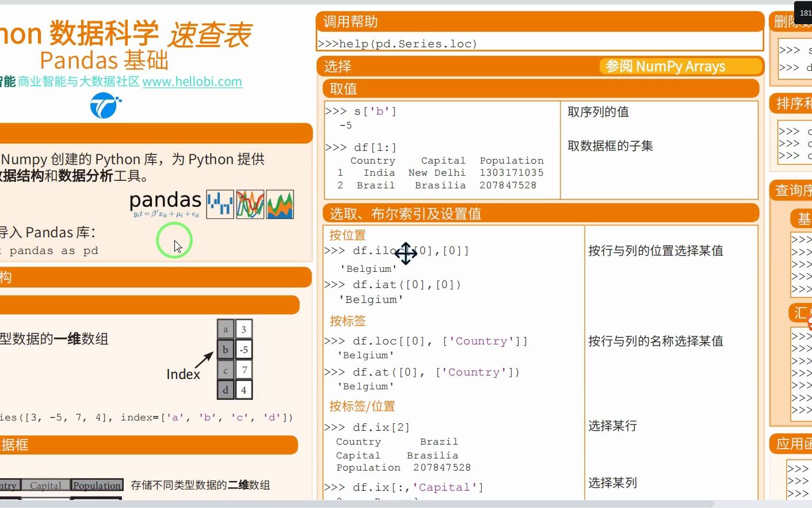Click the population value '1303171035'

coord(512,173)
